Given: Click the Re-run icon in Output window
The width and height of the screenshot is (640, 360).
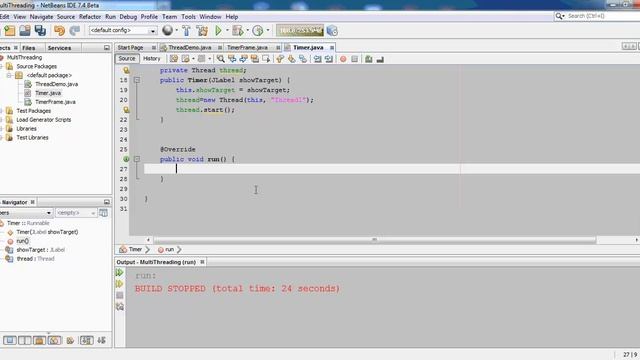Looking at the screenshot, I should pos(120,272).
